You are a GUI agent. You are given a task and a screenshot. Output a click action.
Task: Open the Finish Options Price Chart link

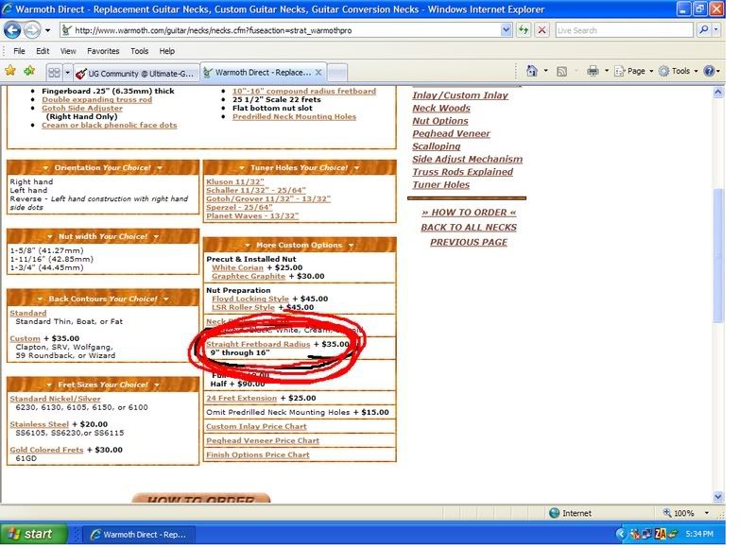tap(257, 455)
